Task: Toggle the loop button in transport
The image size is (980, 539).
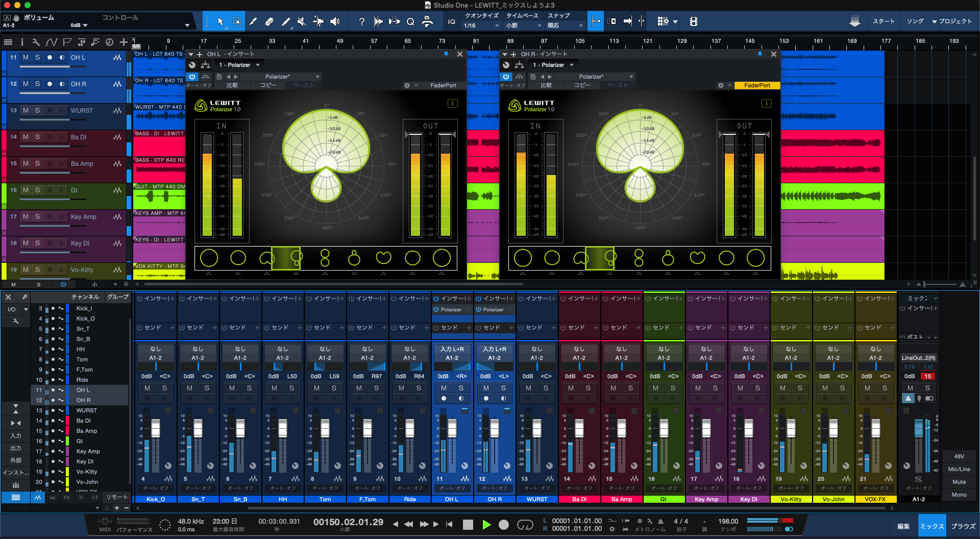Action: point(525,525)
